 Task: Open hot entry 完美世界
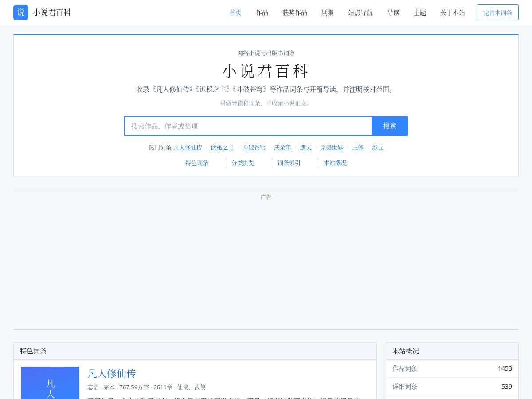[x=332, y=148]
